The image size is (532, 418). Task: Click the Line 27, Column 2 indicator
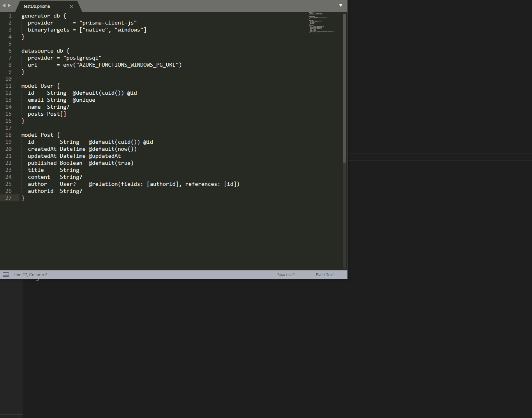[x=30, y=274]
